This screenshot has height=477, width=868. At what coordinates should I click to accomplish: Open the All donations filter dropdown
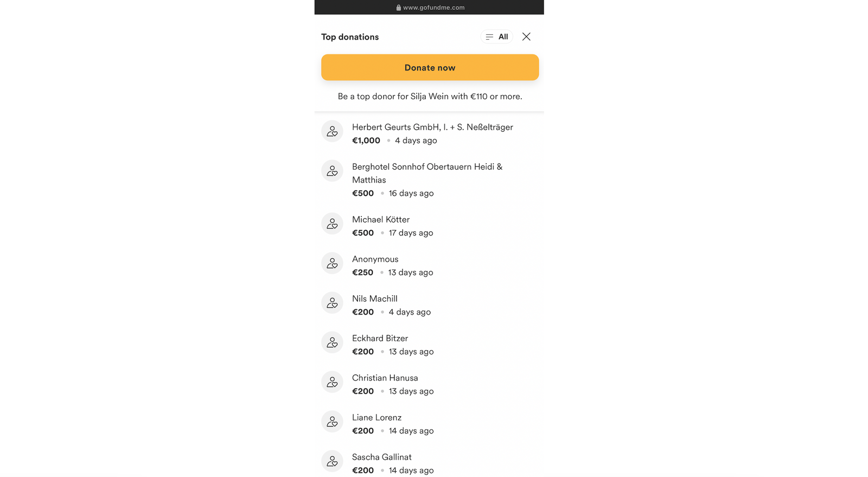(x=496, y=37)
